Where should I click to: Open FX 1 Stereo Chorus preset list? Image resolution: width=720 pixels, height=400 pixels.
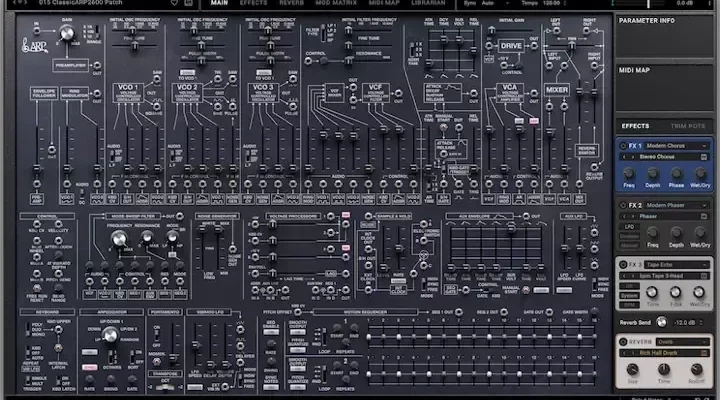point(664,157)
